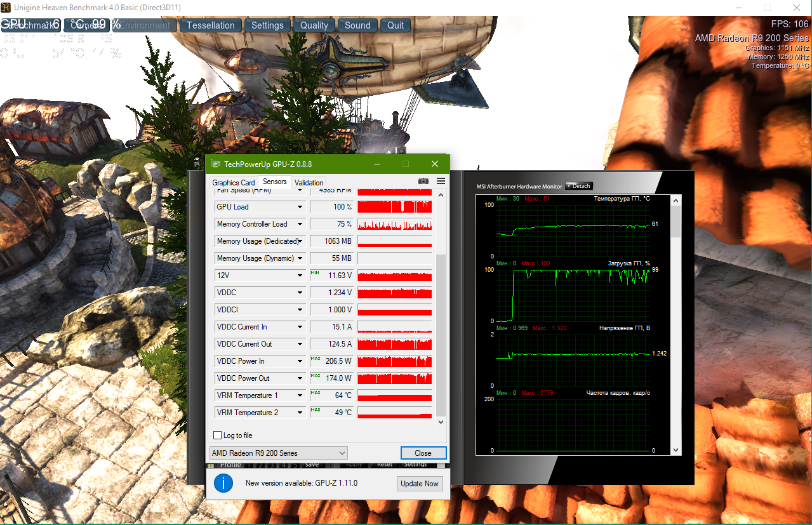Click the Загрузка ГП graph in Afterburner
The width and height of the screenshot is (812, 525).
[x=573, y=295]
